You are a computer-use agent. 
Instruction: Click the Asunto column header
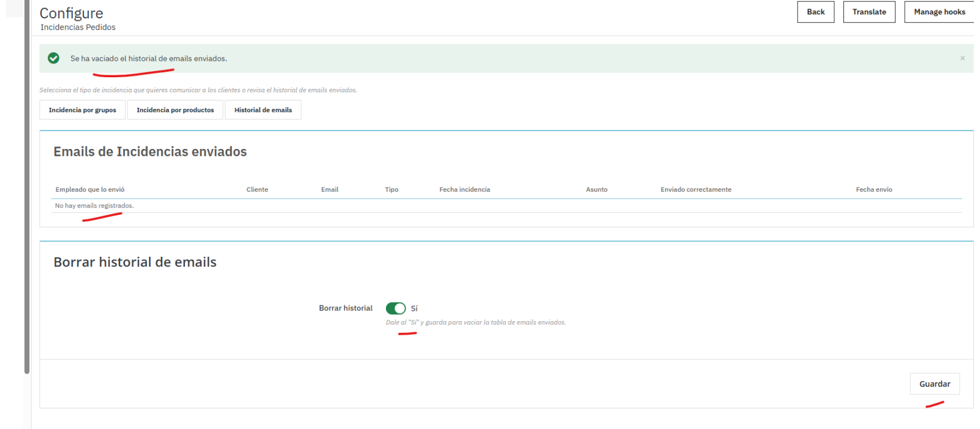[x=597, y=189]
